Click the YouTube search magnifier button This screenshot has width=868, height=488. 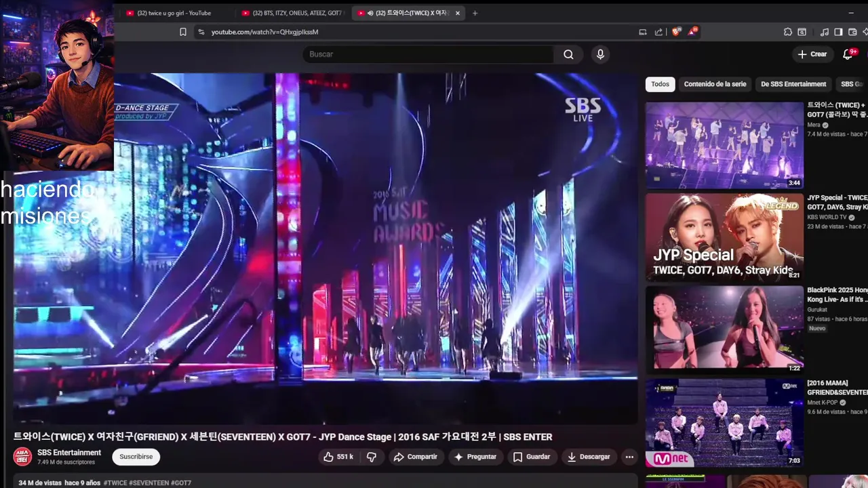(568, 54)
